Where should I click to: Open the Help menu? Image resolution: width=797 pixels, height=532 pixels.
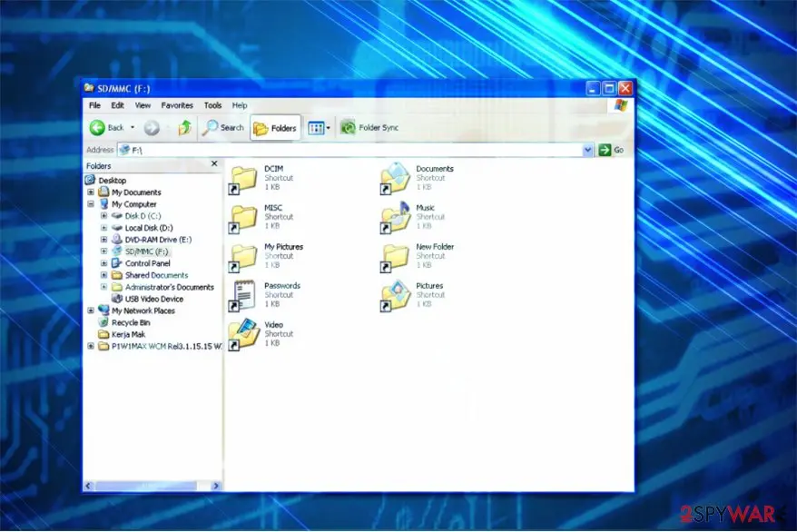pos(240,105)
